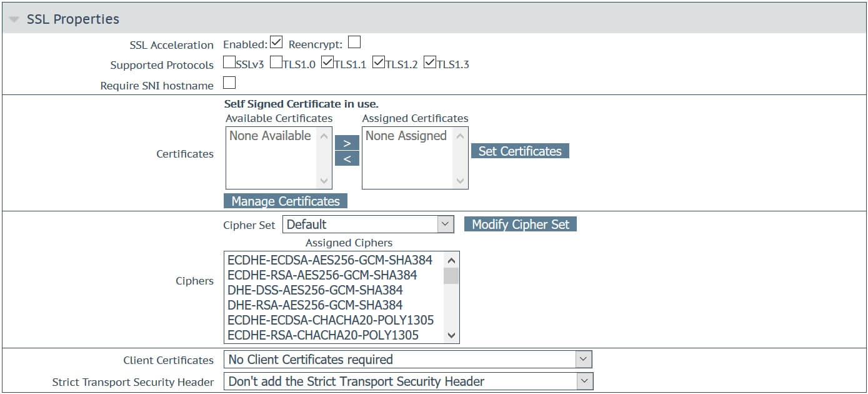Screen dimensions: 868x394
Task: Click the Cipher Set dropdown arrow
Action: [x=446, y=224]
